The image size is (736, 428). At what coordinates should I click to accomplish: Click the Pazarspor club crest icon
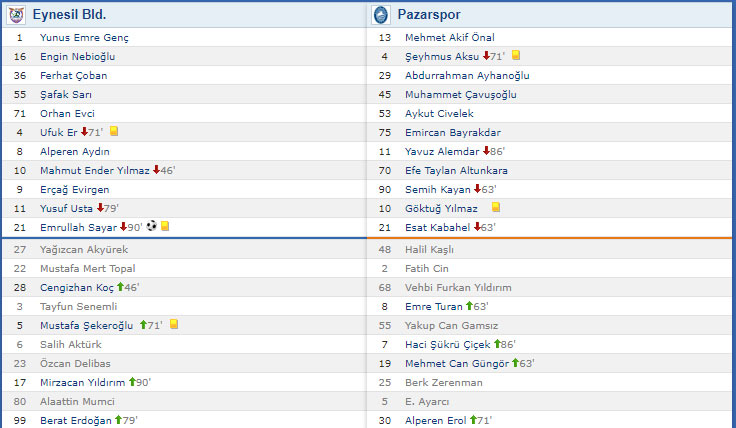click(x=381, y=15)
